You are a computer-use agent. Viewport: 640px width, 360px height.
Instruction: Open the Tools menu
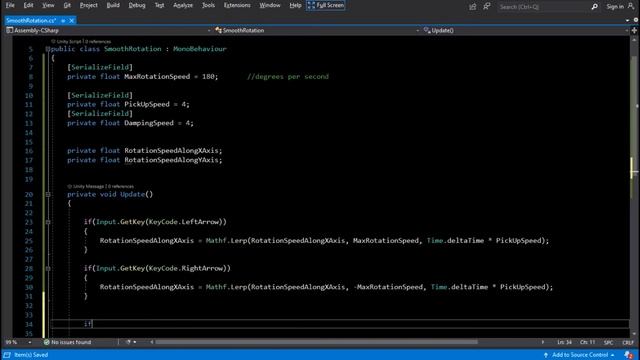(208, 5)
